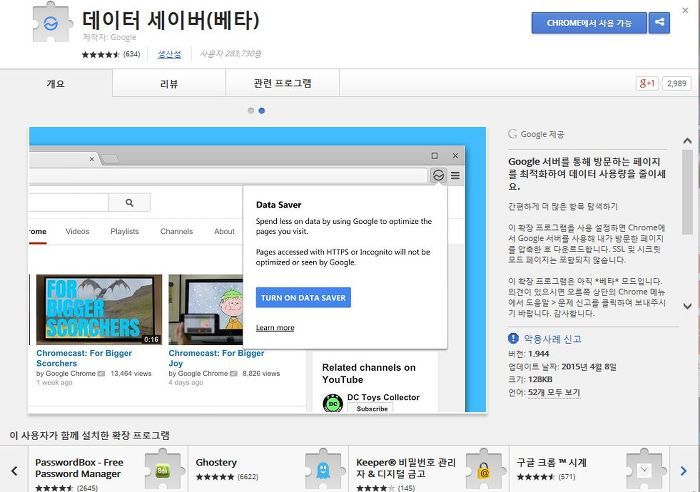Click the 구글 크롬 시계 puzzle icon

point(645,470)
